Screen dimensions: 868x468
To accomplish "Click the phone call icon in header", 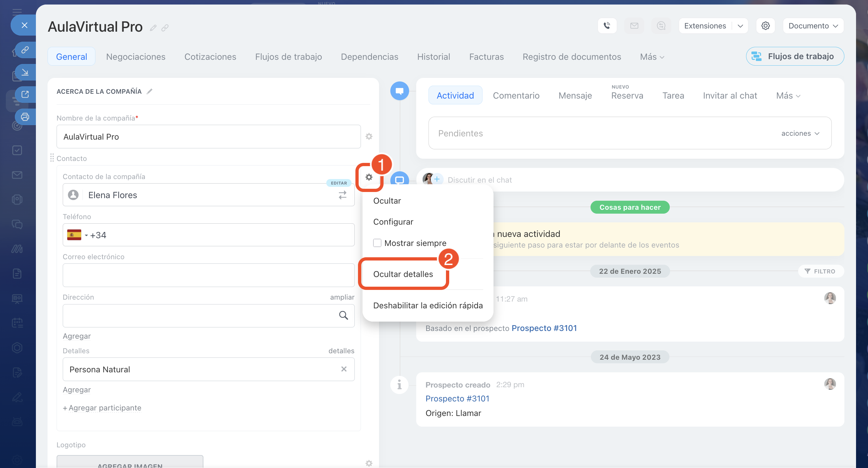I will tap(607, 26).
